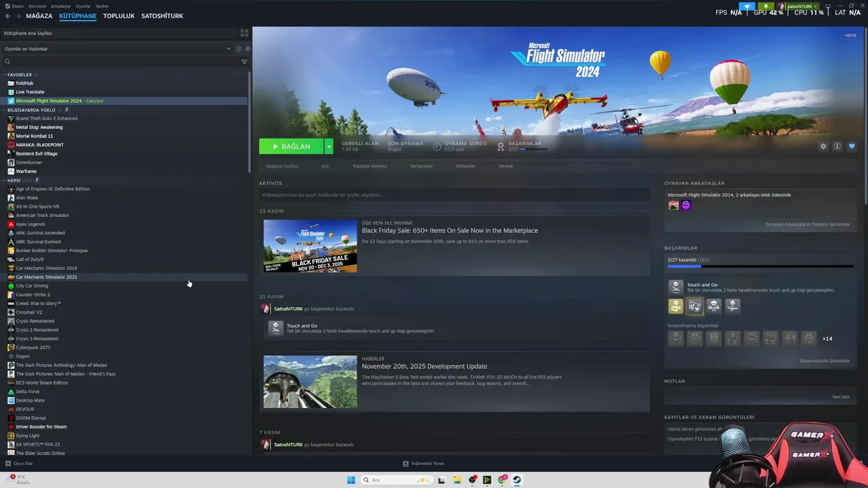Open the game info icon
The image size is (868, 488).
click(x=837, y=146)
